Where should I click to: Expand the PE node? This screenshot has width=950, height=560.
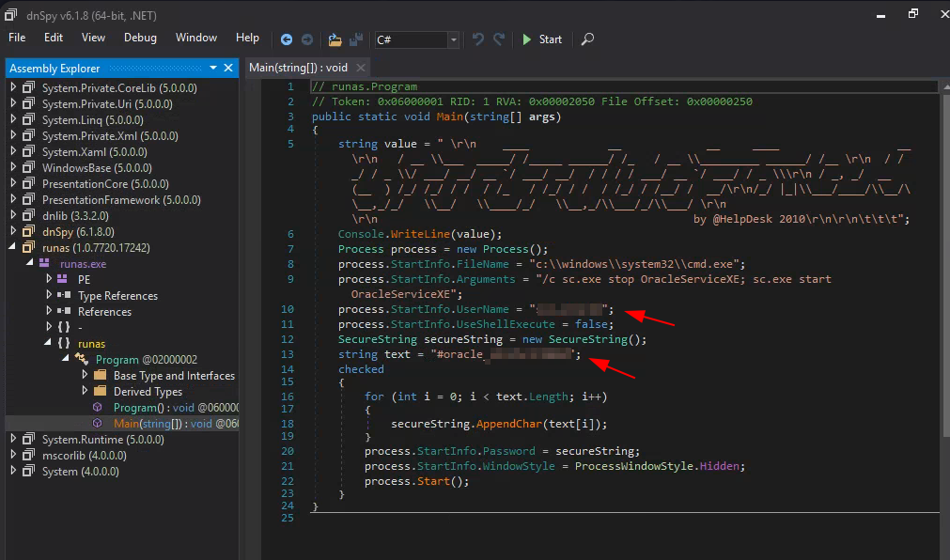coord(49,279)
